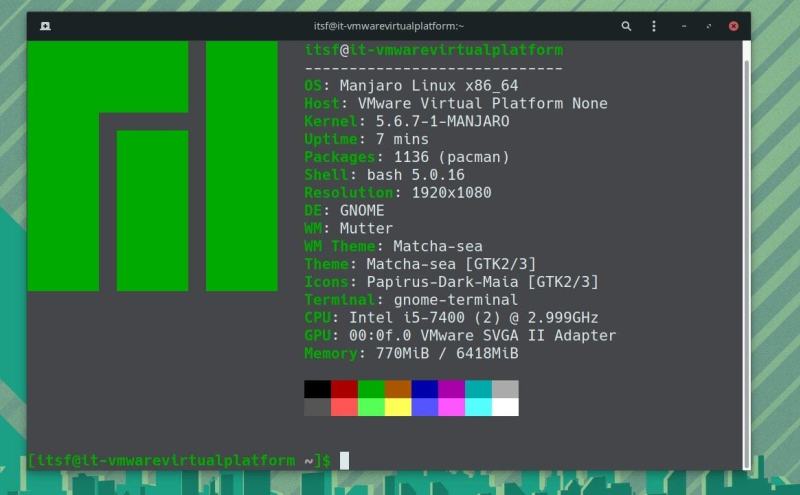Click the dark blue color block
The image size is (800, 495).
[425, 389]
